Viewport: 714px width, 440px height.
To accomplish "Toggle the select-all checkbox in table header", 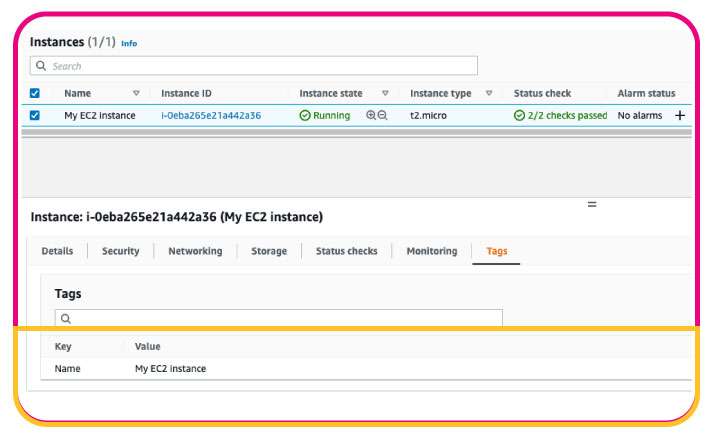I will pos(35,93).
